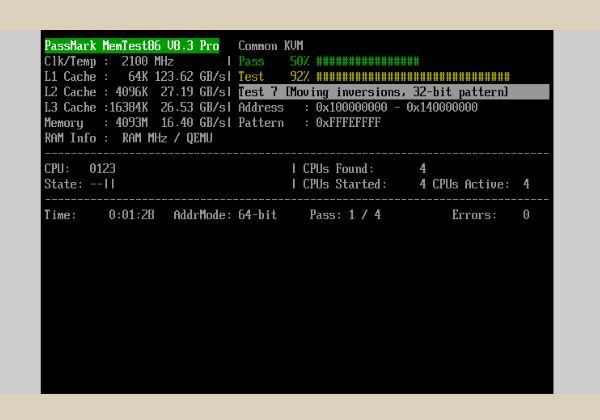Select the L3 Cache 16384K 26.53 GB/s line

(x=135, y=107)
